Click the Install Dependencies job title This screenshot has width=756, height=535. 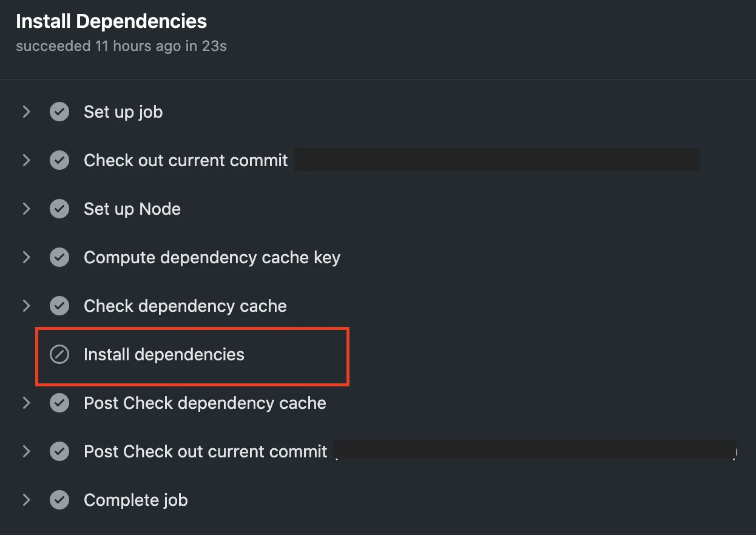coord(111,22)
